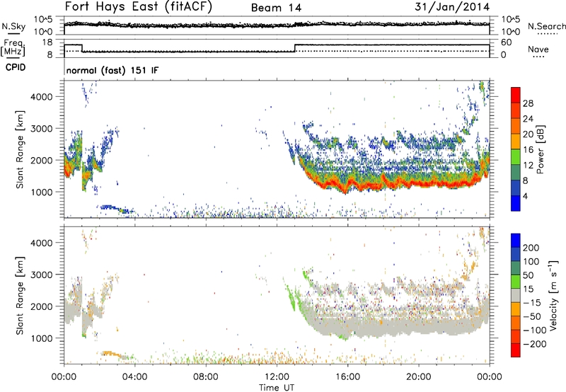Click the frequency step-up line near 13:00
Image resolution: width=566 pixels, height=392 pixels.
295,48
